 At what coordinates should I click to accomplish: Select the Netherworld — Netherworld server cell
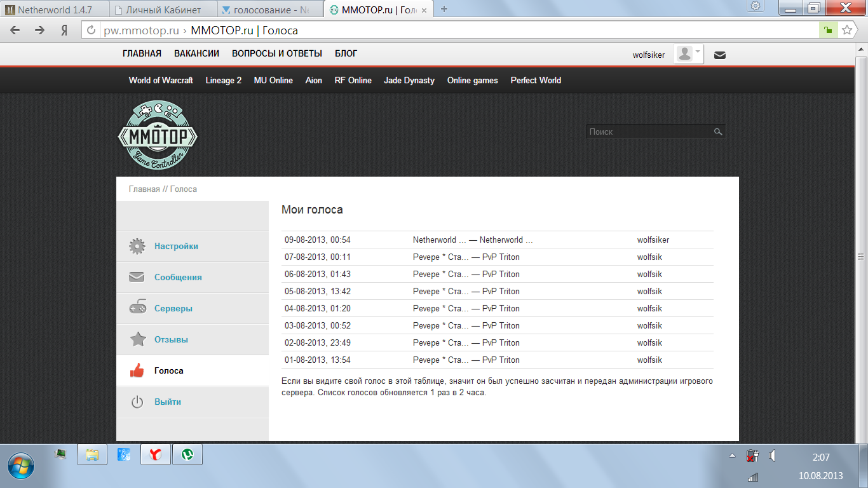(x=473, y=240)
